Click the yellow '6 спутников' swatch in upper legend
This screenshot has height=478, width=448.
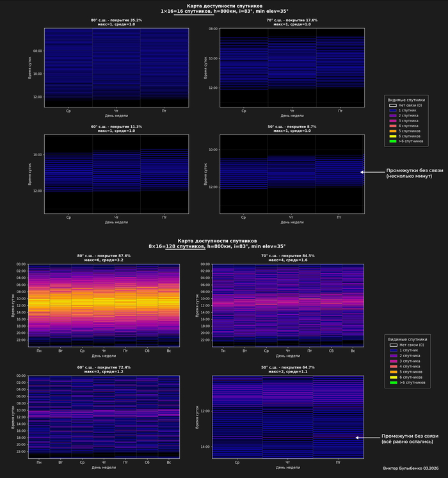(393, 136)
